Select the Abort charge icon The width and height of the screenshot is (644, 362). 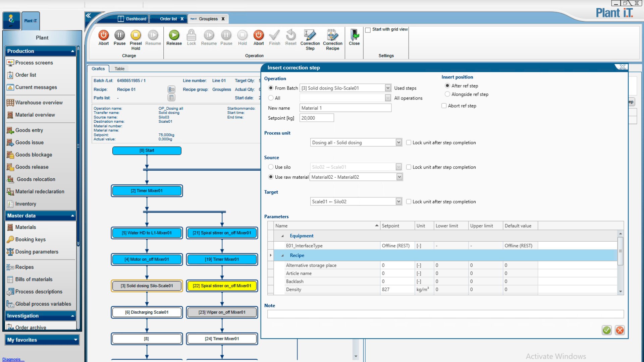103,38
